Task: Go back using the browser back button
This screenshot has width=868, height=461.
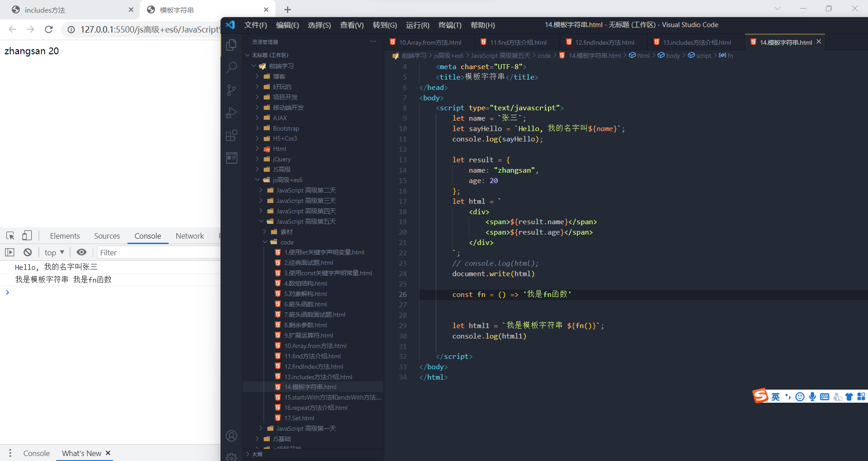Action: (x=12, y=29)
